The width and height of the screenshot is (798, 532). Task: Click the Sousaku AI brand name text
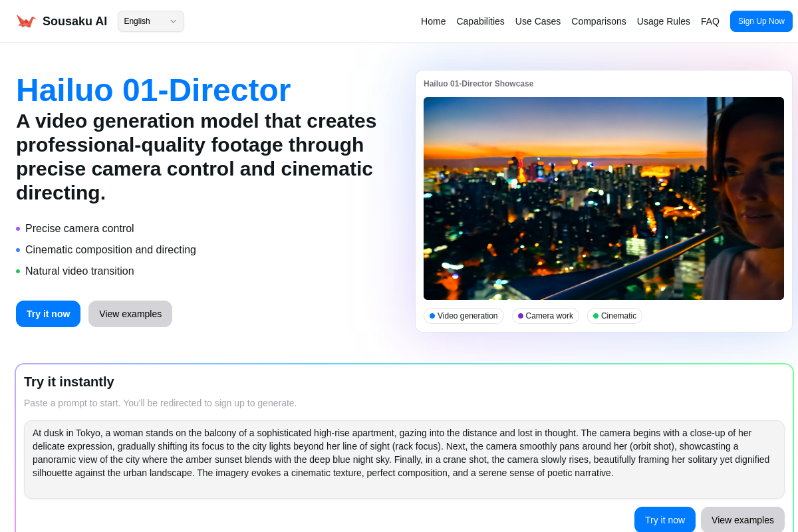click(x=74, y=21)
